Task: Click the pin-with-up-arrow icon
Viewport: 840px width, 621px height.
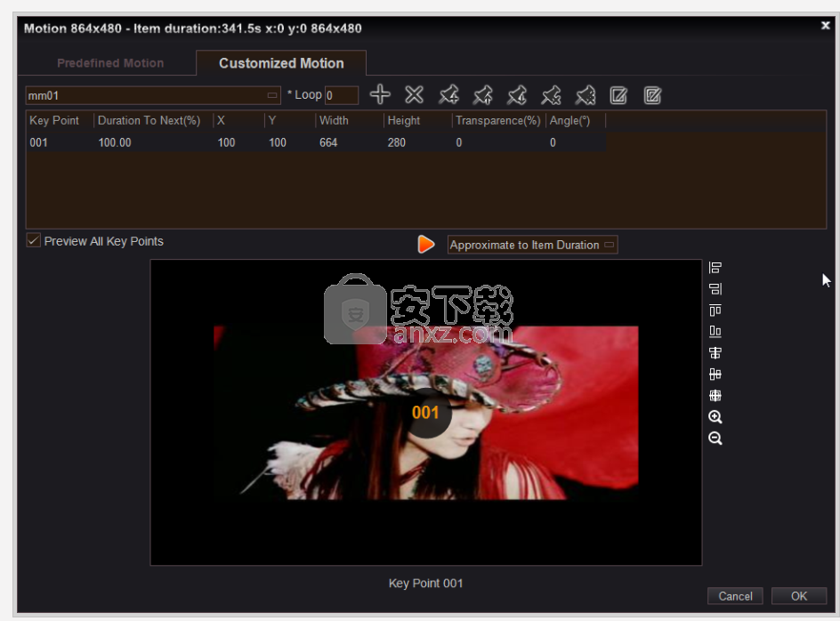Action: click(x=482, y=95)
